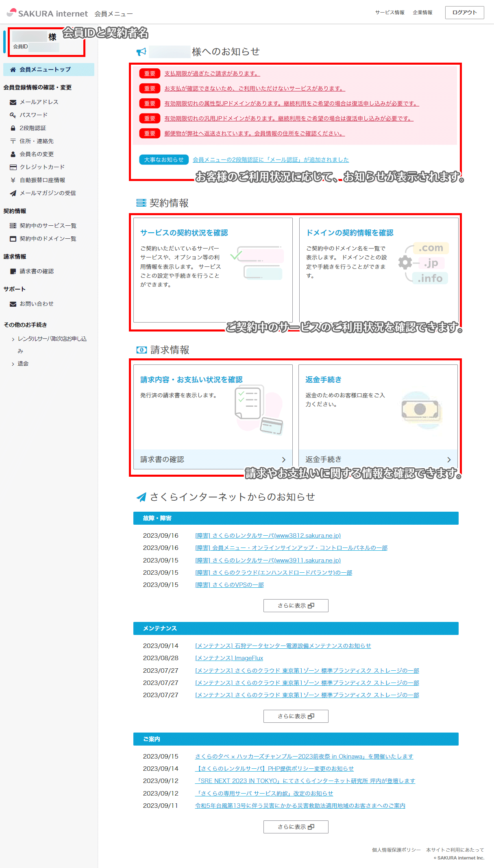Click the megaphone icon by 様へのお知らせ heading
Image resolution: width=494 pixels, height=868 pixels.
(x=141, y=52)
